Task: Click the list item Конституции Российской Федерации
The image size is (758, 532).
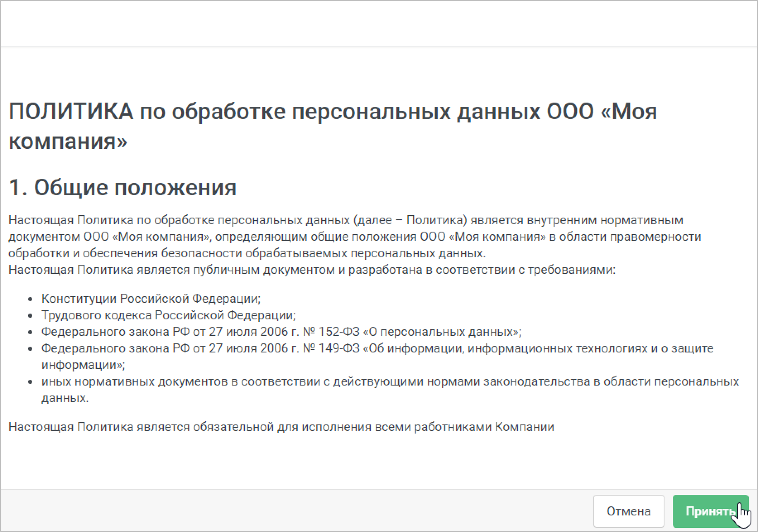Action: point(151,298)
